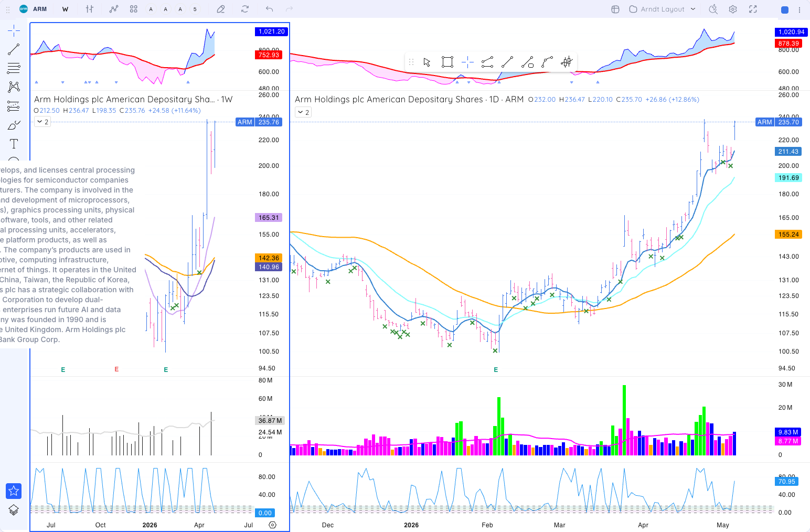Open weekly chart time axis settings
810x532 pixels.
click(272, 525)
